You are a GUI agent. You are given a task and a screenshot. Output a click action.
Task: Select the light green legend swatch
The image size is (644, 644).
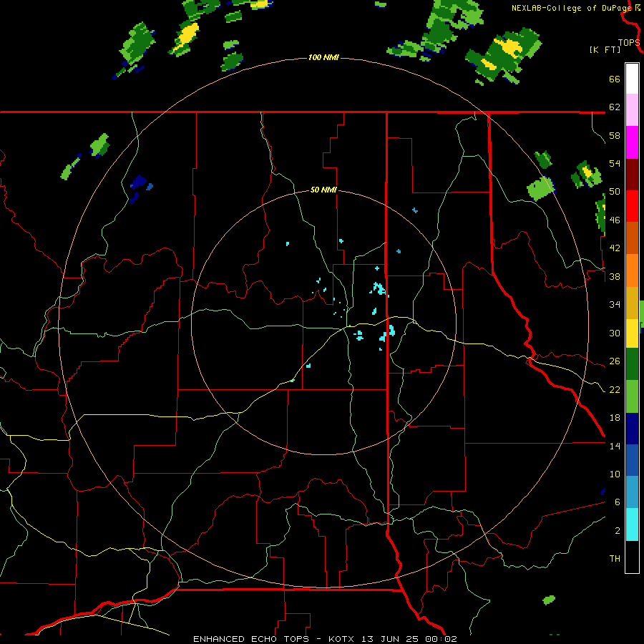632,396
